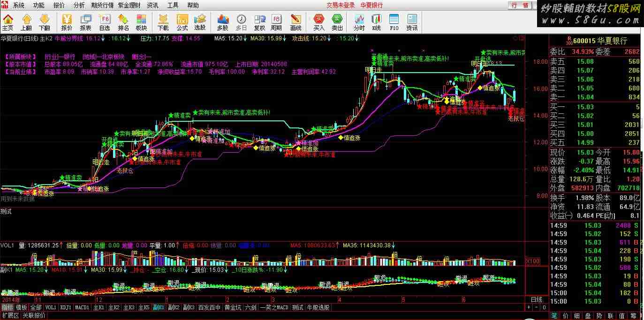644x320 pixels.
Task: Switch to the KDJ1 indicator tab
Action: click(66, 308)
